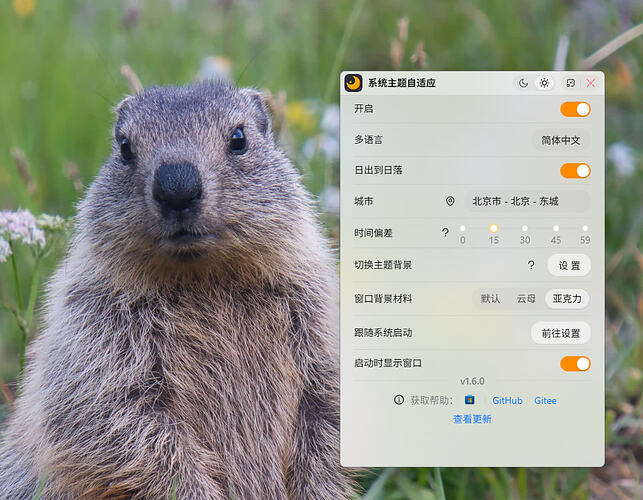Set time offset slider to 30
Screen dimensions: 643x500
pyautogui.click(x=525, y=228)
